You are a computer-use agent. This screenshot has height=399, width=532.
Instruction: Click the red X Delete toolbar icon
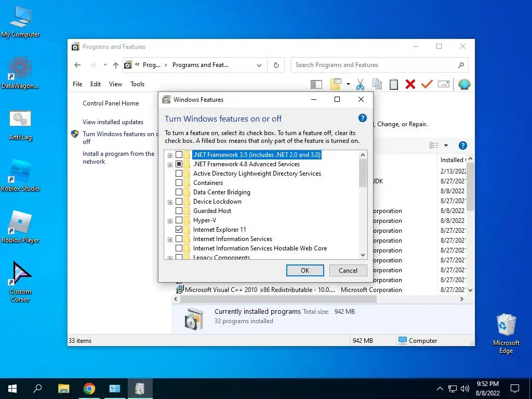tap(410, 84)
